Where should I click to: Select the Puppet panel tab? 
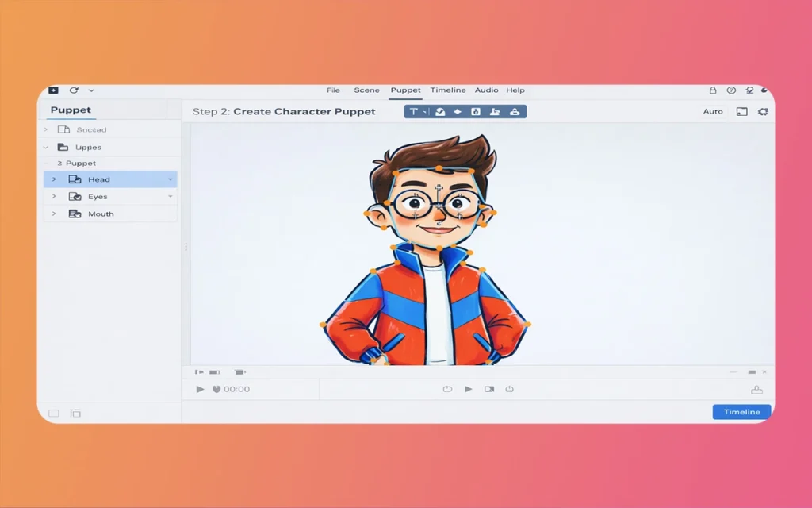(71, 110)
